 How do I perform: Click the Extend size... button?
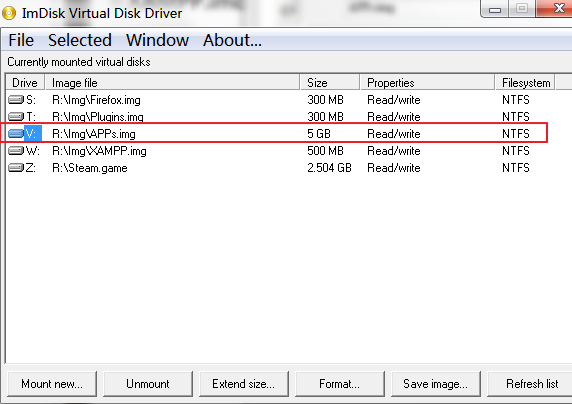[244, 384]
